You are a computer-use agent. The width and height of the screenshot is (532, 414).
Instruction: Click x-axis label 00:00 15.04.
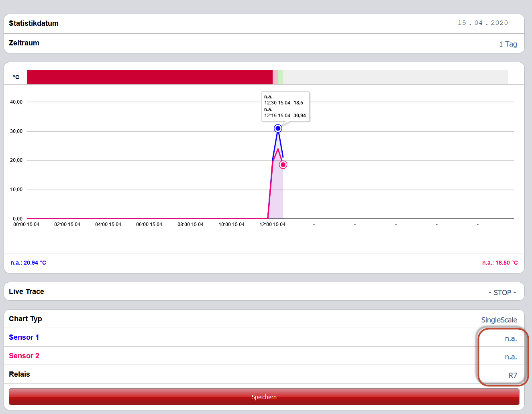[27, 224]
